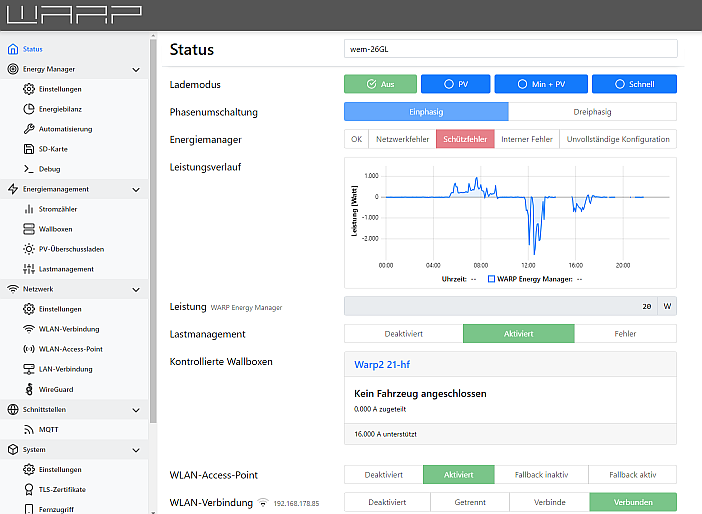702x514 pixels.
Task: Click the MQTT rss feed icon
Action: tap(29, 429)
